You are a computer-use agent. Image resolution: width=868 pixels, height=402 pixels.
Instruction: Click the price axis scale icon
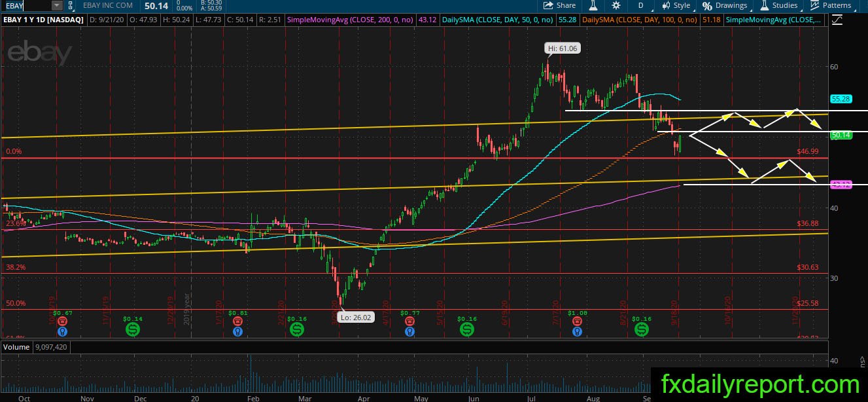pyautogui.click(x=836, y=20)
